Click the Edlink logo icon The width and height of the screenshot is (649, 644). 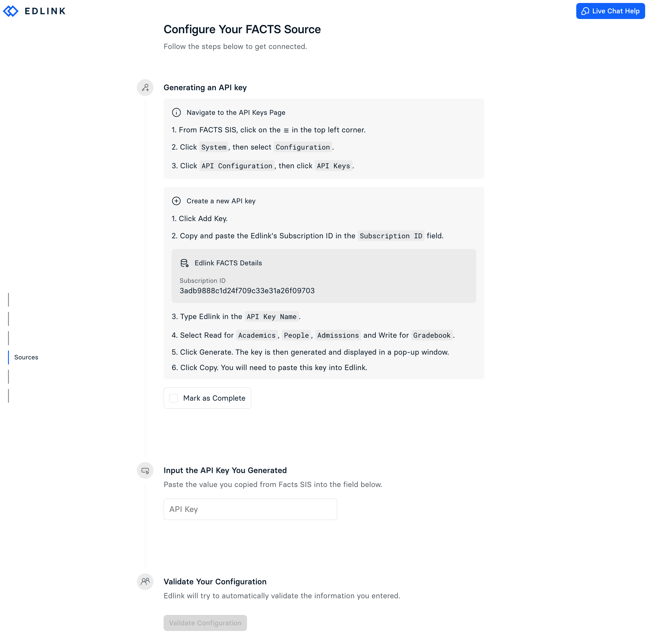11,11
